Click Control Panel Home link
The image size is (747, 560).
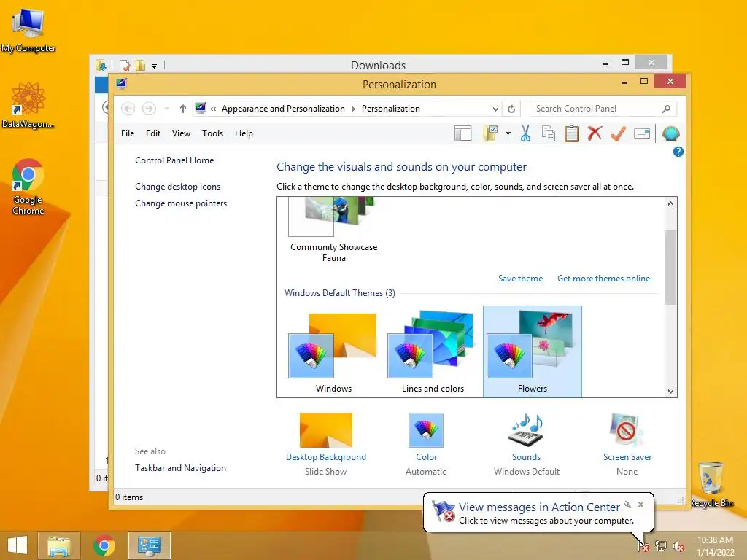[x=174, y=160]
